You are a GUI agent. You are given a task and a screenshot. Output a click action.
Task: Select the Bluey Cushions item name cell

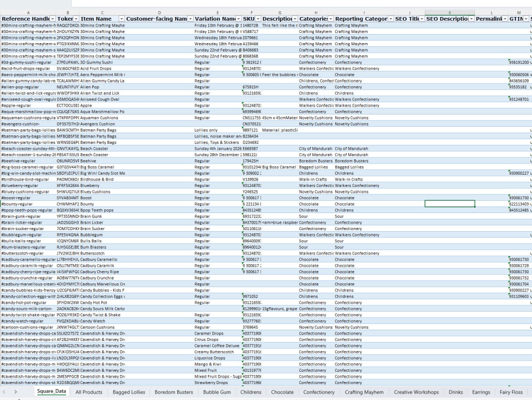tap(102, 192)
